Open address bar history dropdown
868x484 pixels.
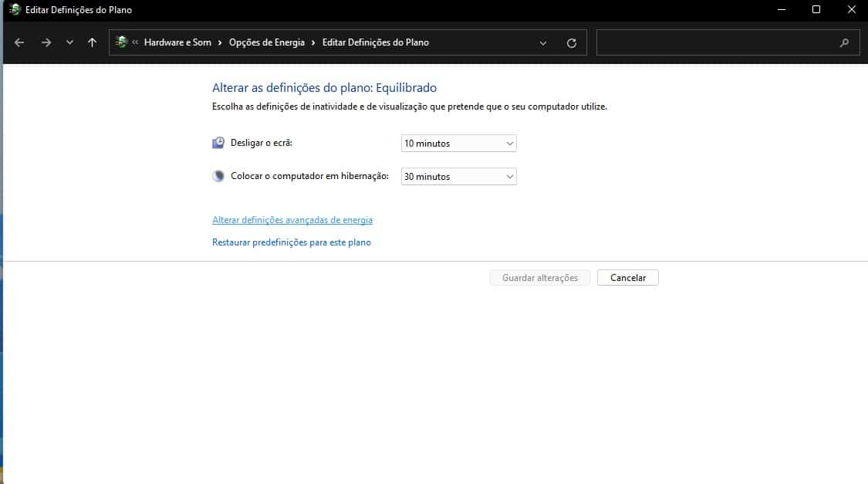543,43
